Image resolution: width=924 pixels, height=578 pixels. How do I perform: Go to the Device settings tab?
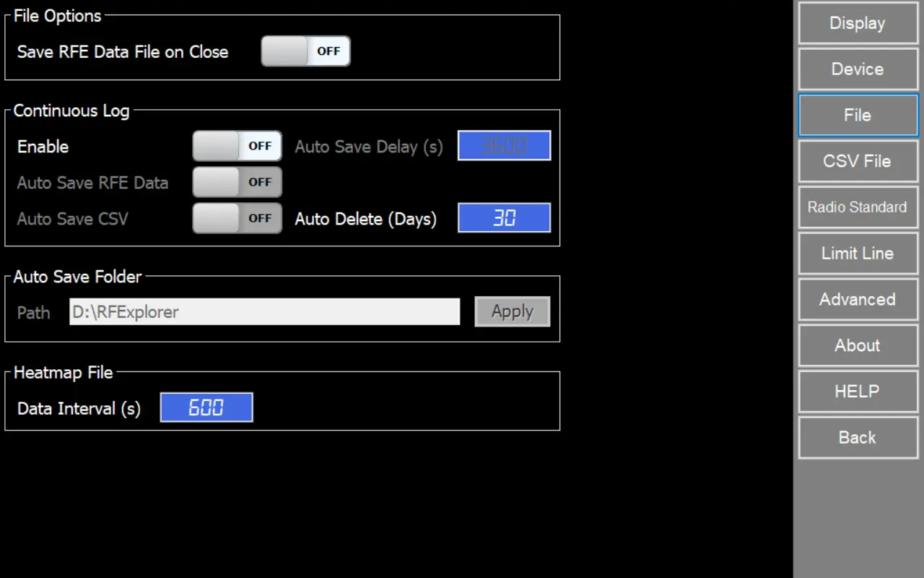pyautogui.click(x=857, y=69)
